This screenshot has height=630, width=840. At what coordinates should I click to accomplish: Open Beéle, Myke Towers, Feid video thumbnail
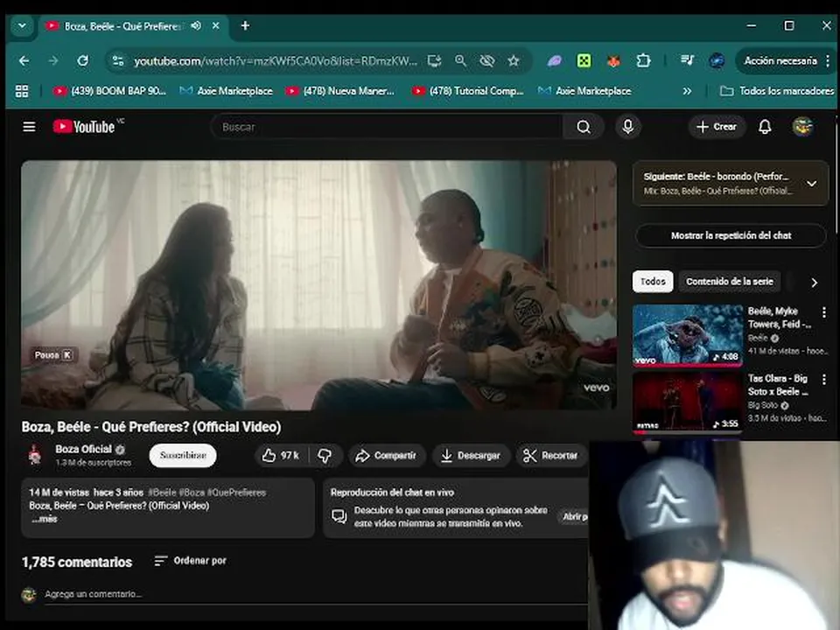(688, 335)
